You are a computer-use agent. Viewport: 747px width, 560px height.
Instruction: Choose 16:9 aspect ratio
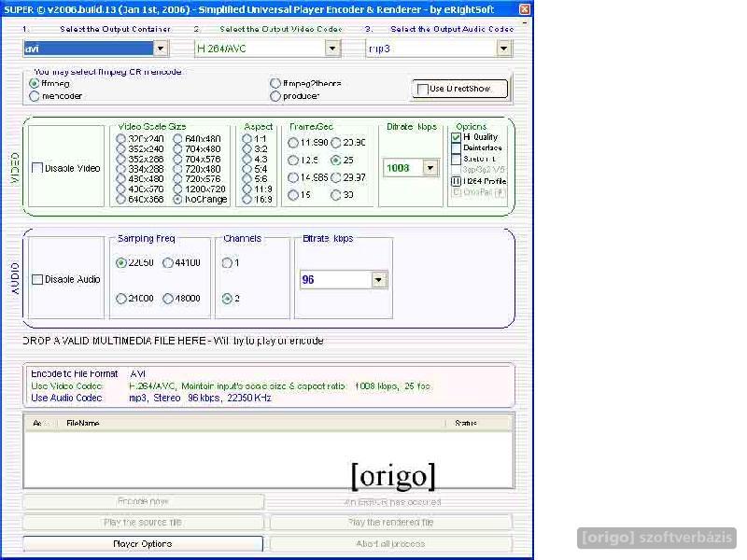pyautogui.click(x=247, y=199)
